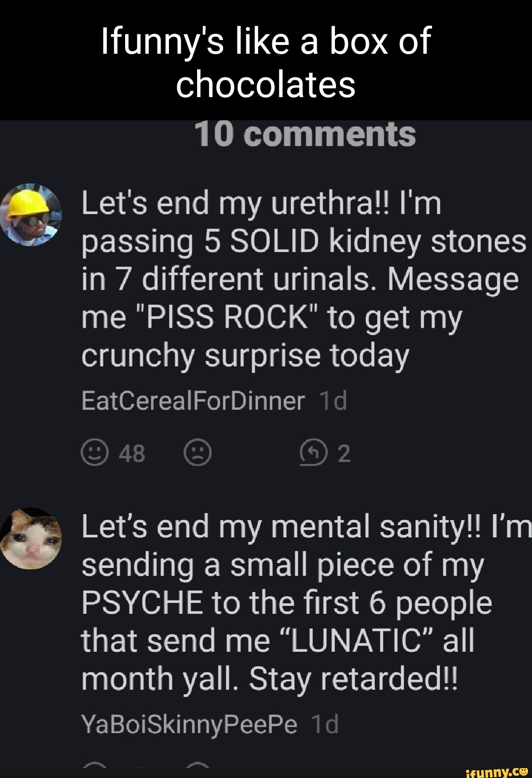Open the crying cat avatar profile
This screenshot has height=778, width=532.
pos(31,538)
